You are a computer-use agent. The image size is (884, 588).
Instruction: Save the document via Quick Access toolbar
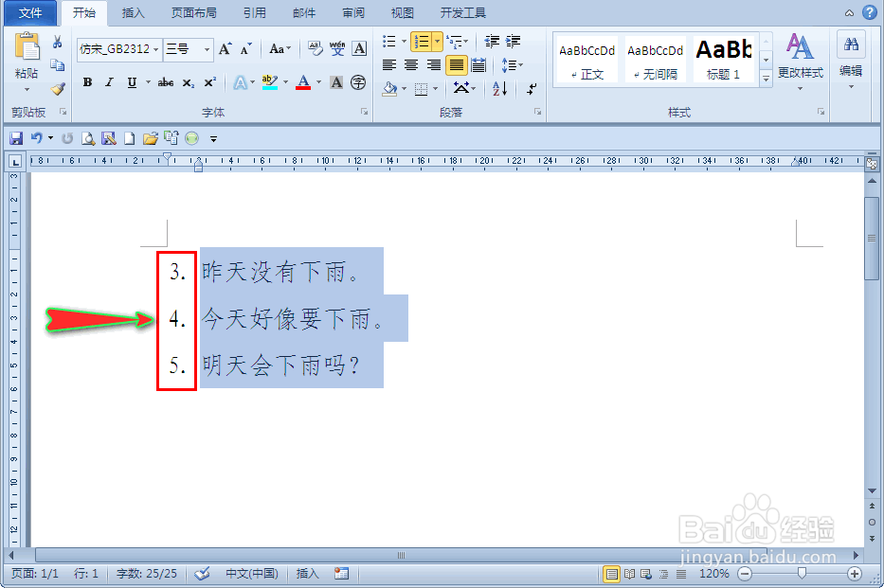click(x=16, y=137)
